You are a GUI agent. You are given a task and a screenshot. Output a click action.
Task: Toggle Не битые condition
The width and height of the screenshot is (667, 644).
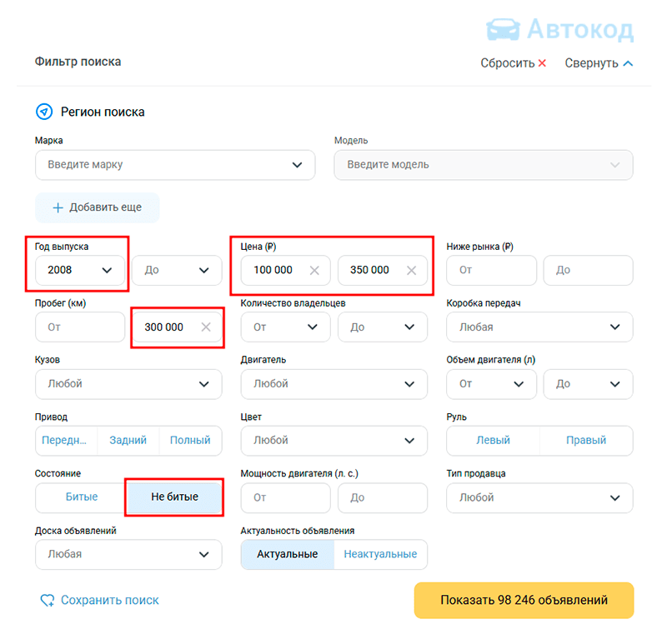click(x=174, y=497)
